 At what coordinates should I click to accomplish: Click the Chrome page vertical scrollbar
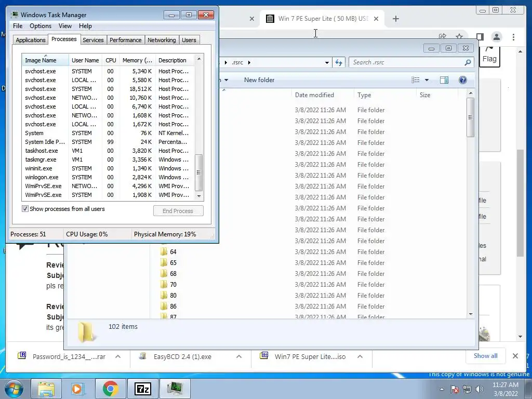coord(520,203)
